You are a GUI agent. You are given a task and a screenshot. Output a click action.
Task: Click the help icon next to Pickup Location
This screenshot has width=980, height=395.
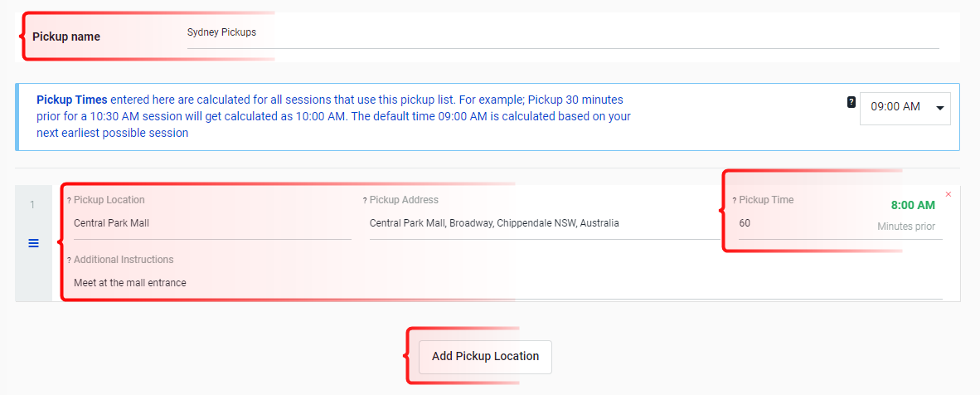[69, 201]
